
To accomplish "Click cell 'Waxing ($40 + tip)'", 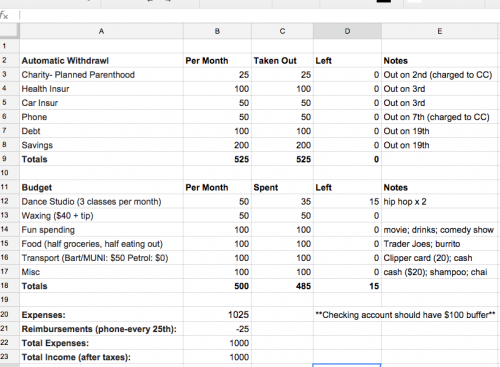I will [101, 216].
